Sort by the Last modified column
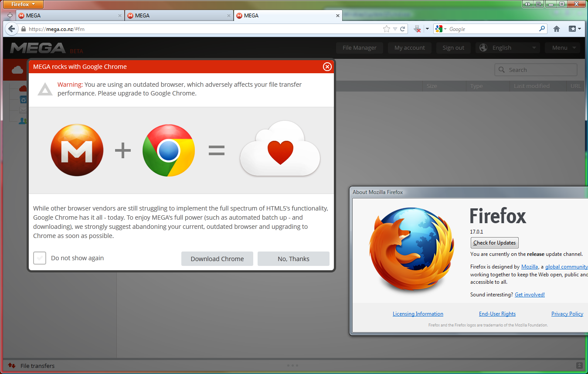Viewport: 588px width, 374px height. point(538,86)
